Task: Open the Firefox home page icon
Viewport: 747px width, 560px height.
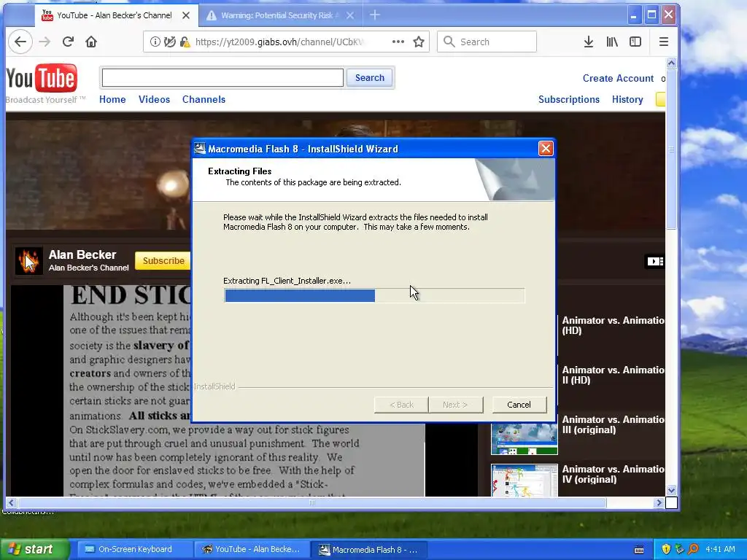Action: pyautogui.click(x=91, y=42)
